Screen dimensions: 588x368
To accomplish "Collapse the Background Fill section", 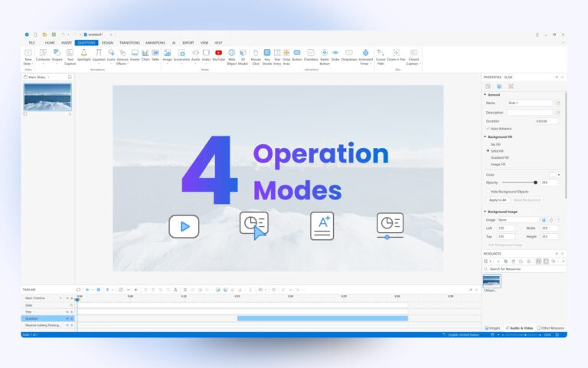I will (x=485, y=137).
